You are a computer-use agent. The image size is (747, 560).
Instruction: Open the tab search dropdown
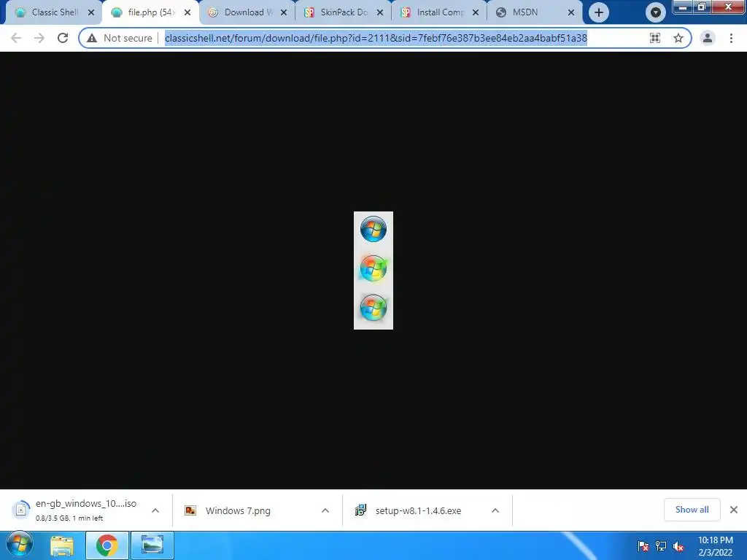click(656, 12)
